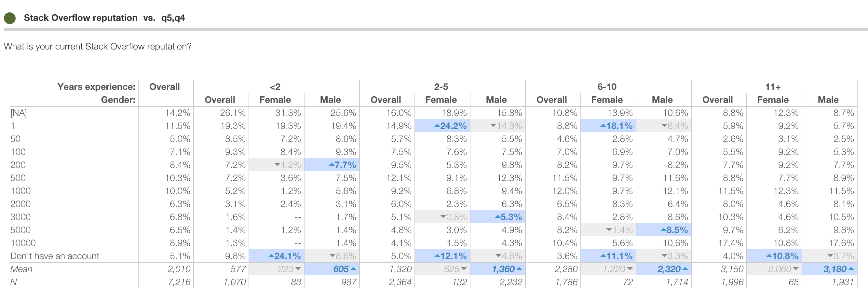Click the up arrow beside mean 3,180
Image resolution: width=868 pixels, height=304 pixels.
coord(851,269)
